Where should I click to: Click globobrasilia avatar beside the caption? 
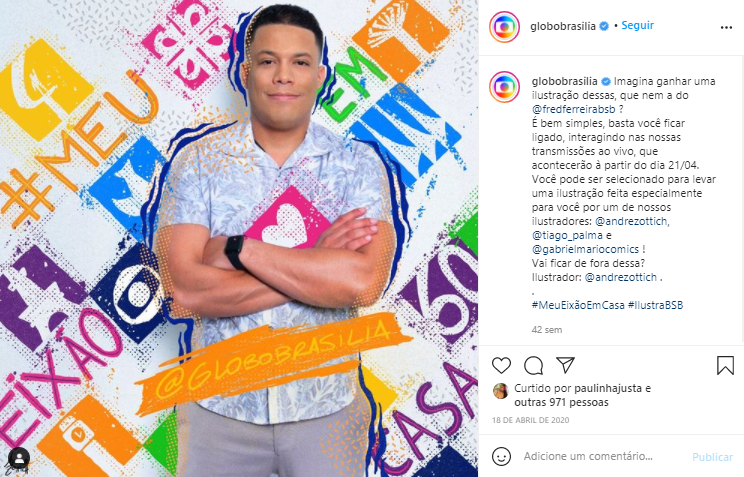pyautogui.click(x=504, y=87)
